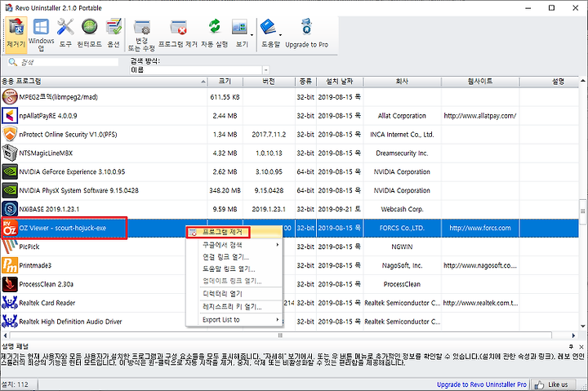This screenshot has width=588, height=391.
Task: Click the 2017.7.11.2 version cell
Action: click(x=269, y=135)
